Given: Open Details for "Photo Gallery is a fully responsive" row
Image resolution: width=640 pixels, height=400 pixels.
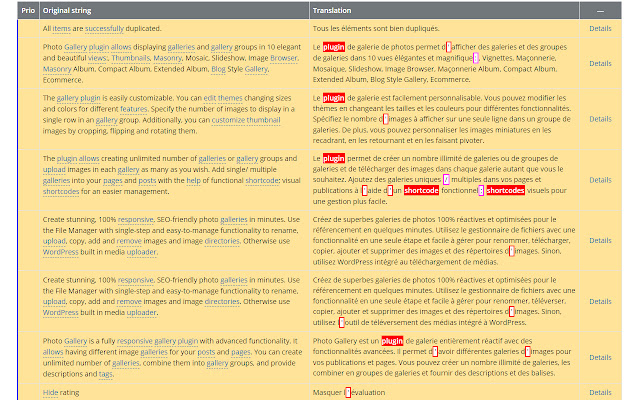Looking at the screenshot, I should click(x=600, y=358).
